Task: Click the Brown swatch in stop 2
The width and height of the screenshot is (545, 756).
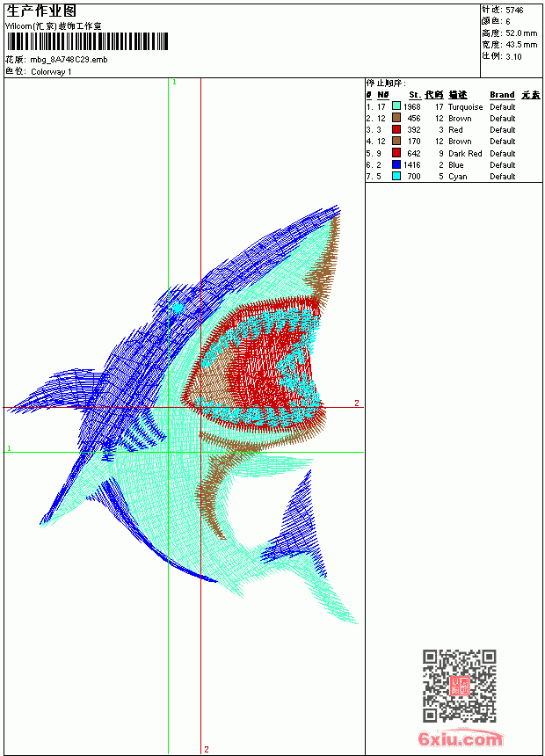Action: coord(396,118)
